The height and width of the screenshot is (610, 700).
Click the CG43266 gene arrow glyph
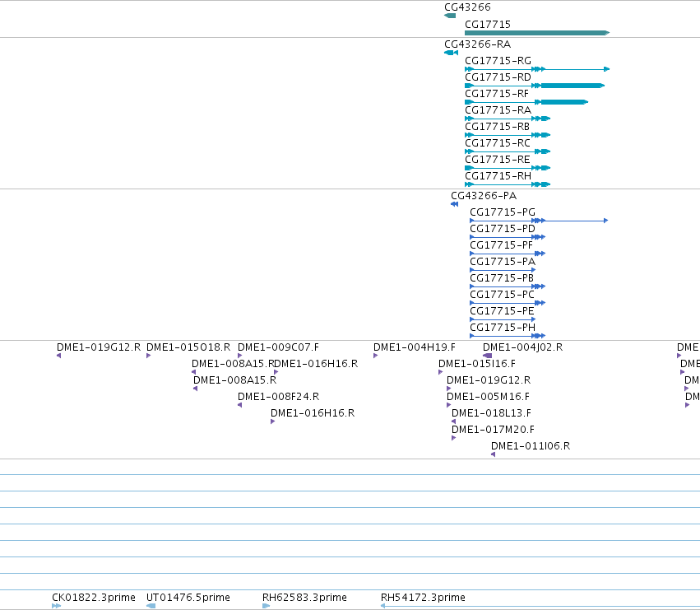point(450,16)
